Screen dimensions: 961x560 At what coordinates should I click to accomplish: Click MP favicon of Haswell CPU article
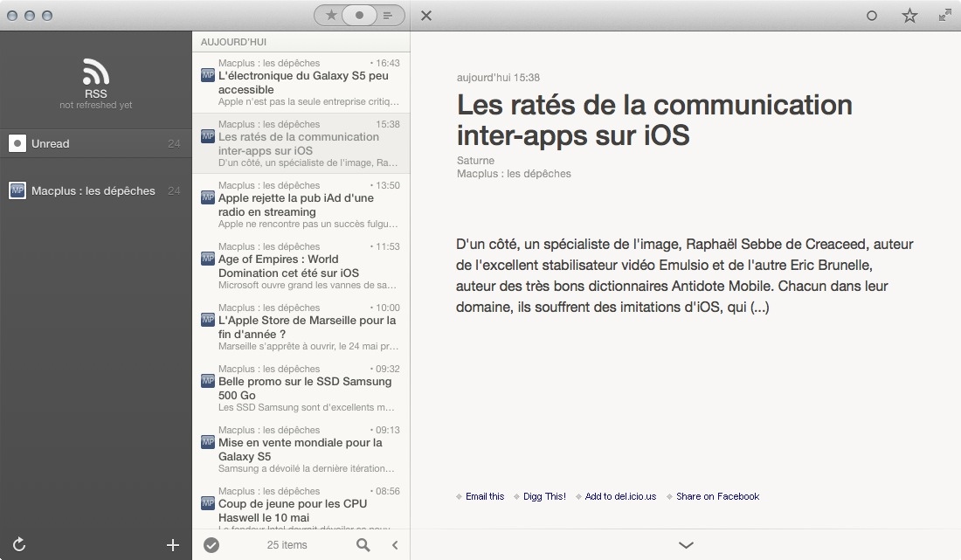[x=208, y=503]
